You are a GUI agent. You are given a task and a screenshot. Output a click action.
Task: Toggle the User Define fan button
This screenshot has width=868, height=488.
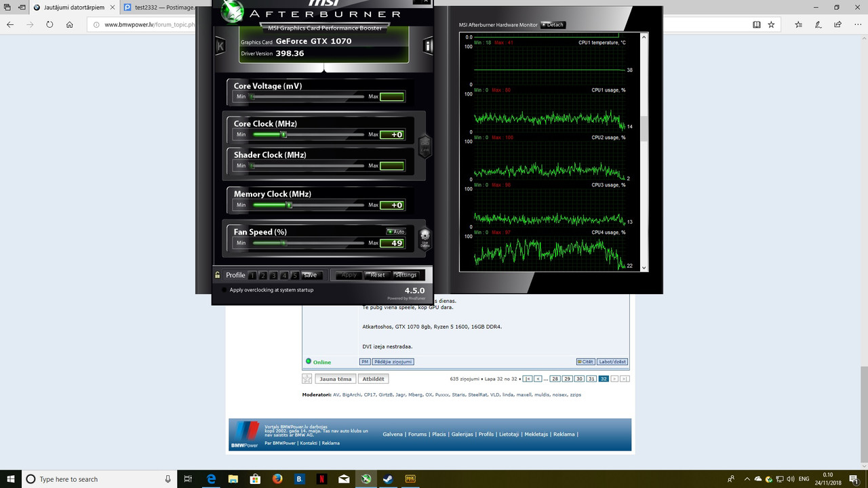(425, 239)
